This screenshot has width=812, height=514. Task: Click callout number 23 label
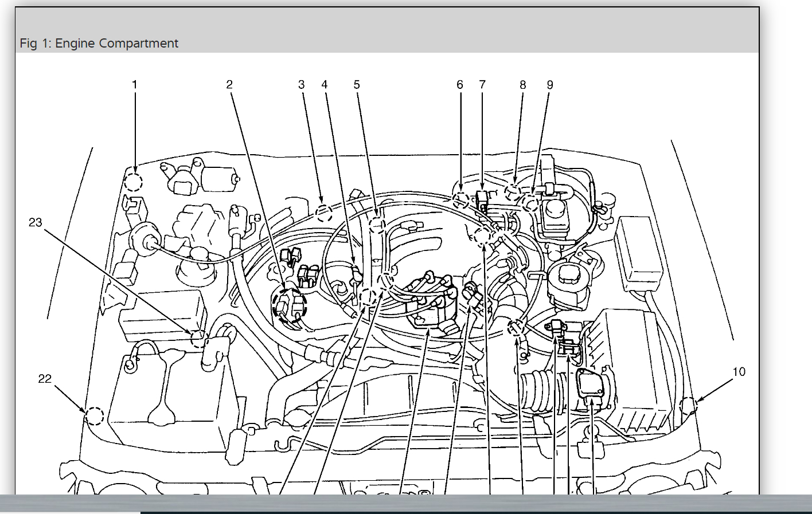point(36,222)
